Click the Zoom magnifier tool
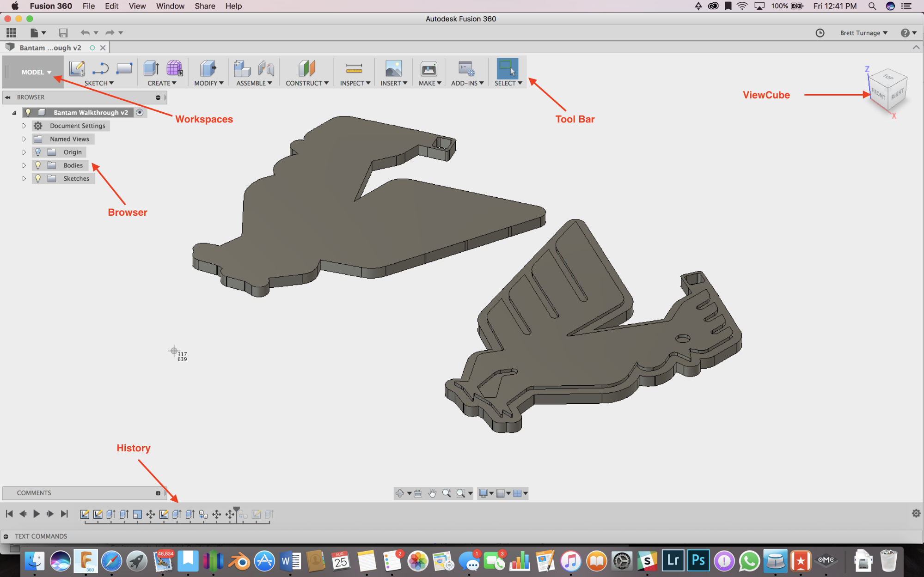The height and width of the screenshot is (577, 924). click(x=447, y=493)
